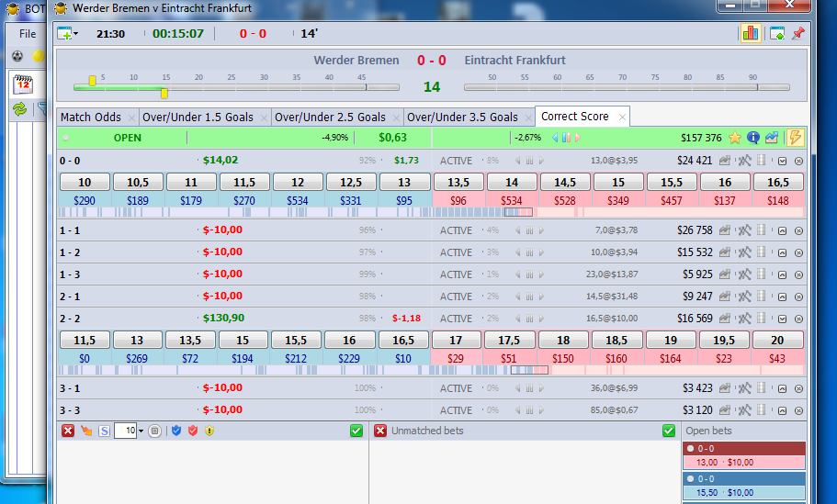Open the ladder icon on the 3 - 1 row

coord(762,388)
